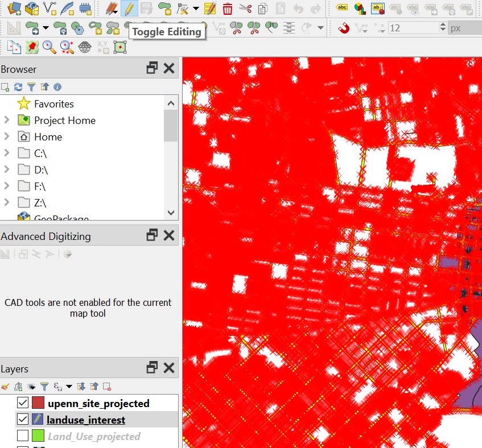The image size is (482, 448).
Task: Enable snapping with the magnet icon
Action: click(x=344, y=27)
